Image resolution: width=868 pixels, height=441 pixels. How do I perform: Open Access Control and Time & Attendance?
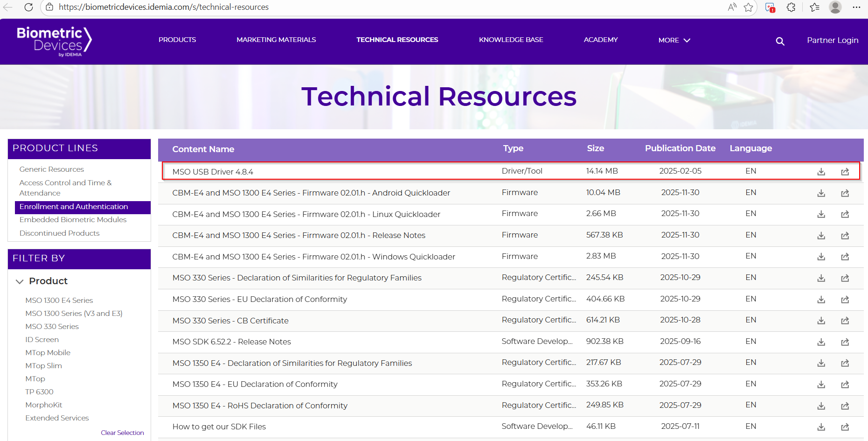pos(65,188)
